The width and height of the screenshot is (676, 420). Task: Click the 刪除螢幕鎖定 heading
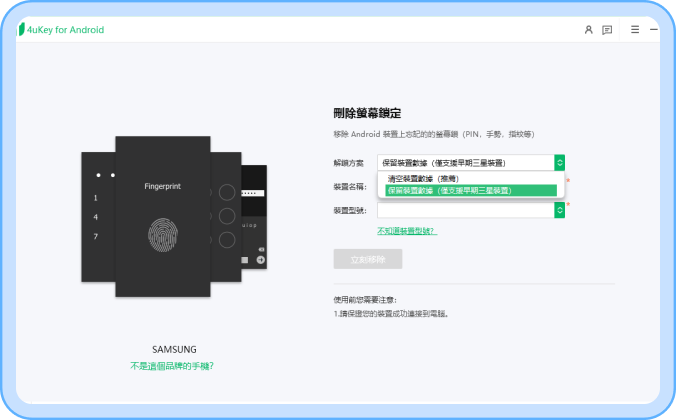[x=367, y=113]
